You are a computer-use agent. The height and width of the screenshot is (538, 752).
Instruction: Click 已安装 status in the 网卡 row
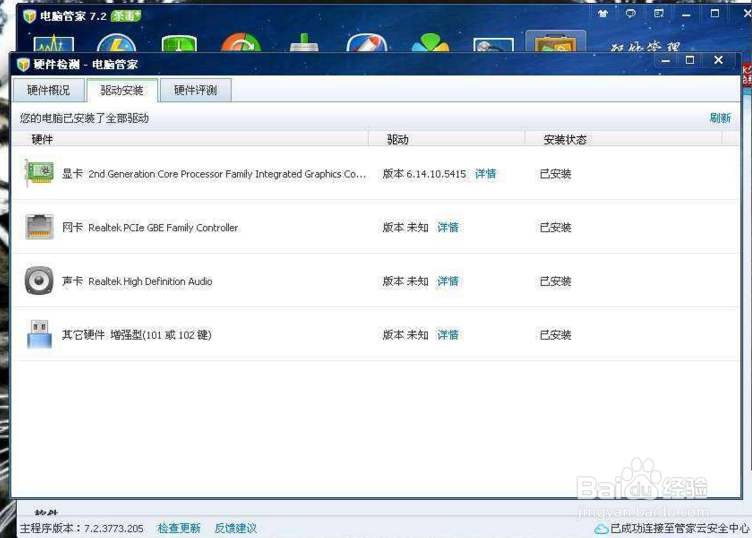[555, 227]
